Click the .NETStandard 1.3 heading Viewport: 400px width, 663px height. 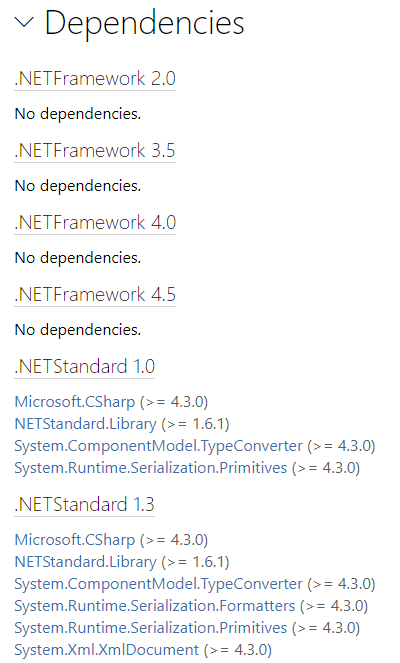click(85, 504)
